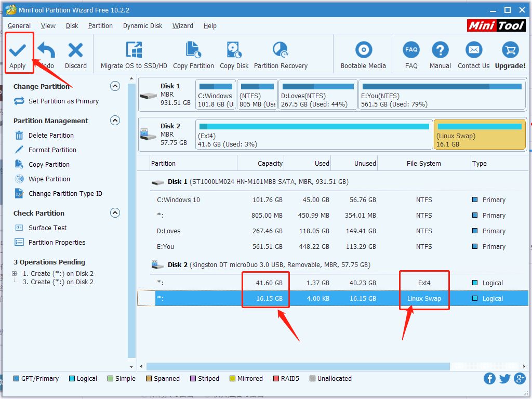This screenshot has width=532, height=399.
Task: Collapse the Partition Management section
Action: pyautogui.click(x=115, y=121)
